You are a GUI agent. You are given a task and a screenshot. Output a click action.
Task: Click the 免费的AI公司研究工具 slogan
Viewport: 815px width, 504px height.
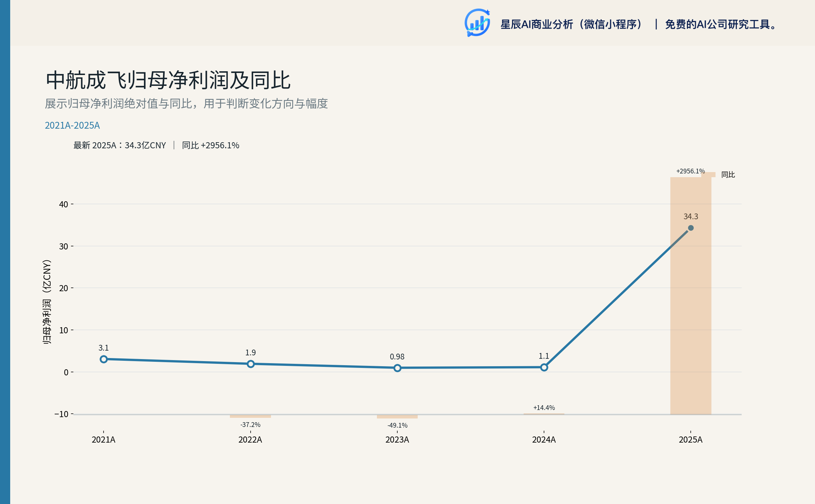point(721,24)
